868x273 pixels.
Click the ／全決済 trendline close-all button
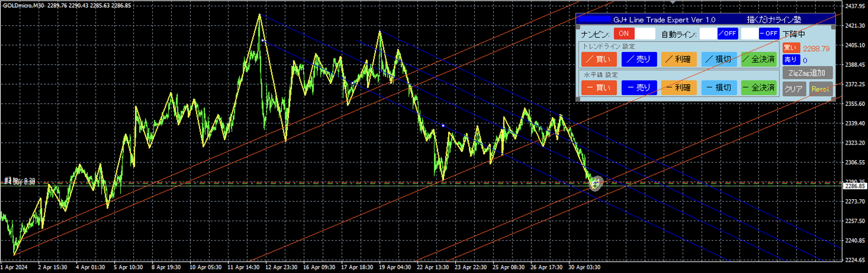pos(759,59)
